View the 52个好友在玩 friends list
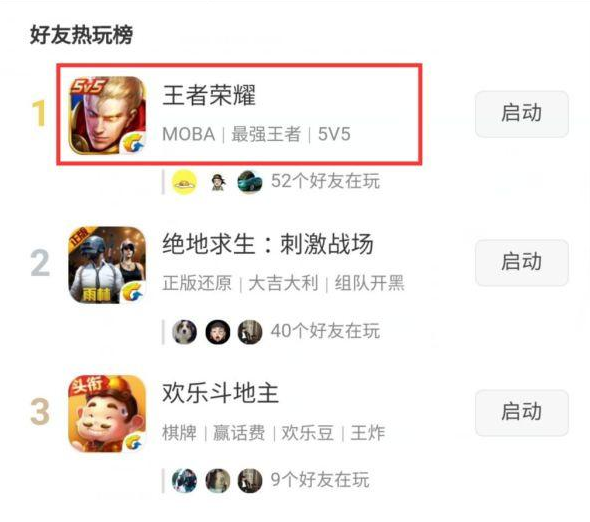This screenshot has width=590, height=522. (325, 181)
